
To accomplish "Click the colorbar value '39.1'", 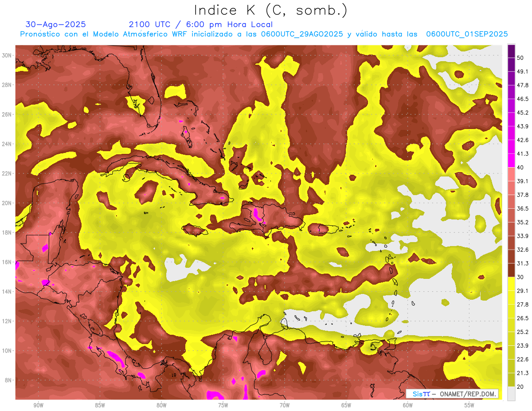I will coord(523,181).
